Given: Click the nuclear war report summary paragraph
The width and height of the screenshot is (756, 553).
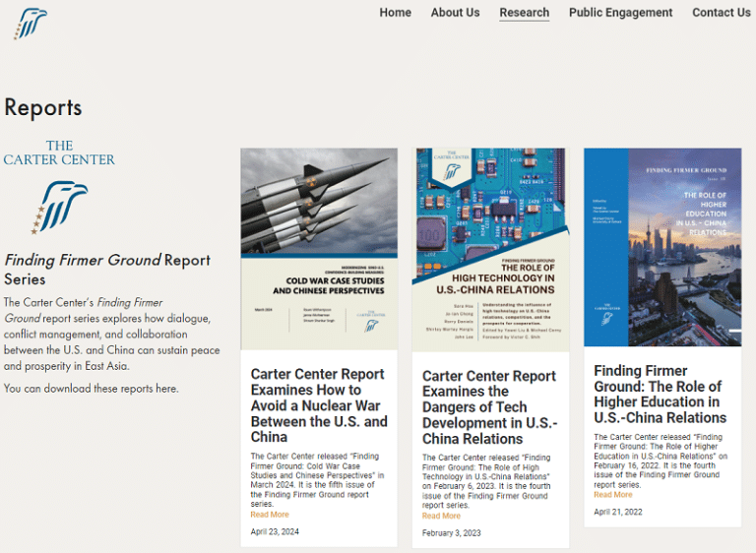Looking at the screenshot, I should [317, 480].
